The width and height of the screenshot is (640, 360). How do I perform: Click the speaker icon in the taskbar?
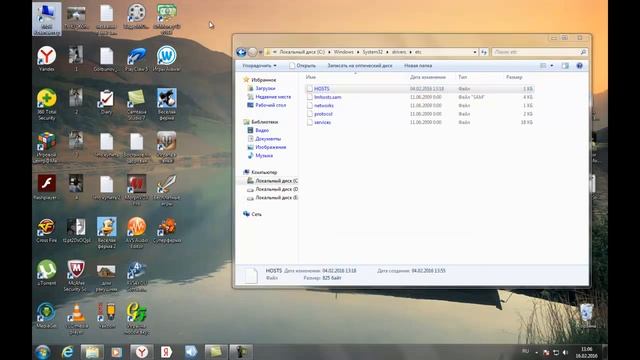(191, 352)
